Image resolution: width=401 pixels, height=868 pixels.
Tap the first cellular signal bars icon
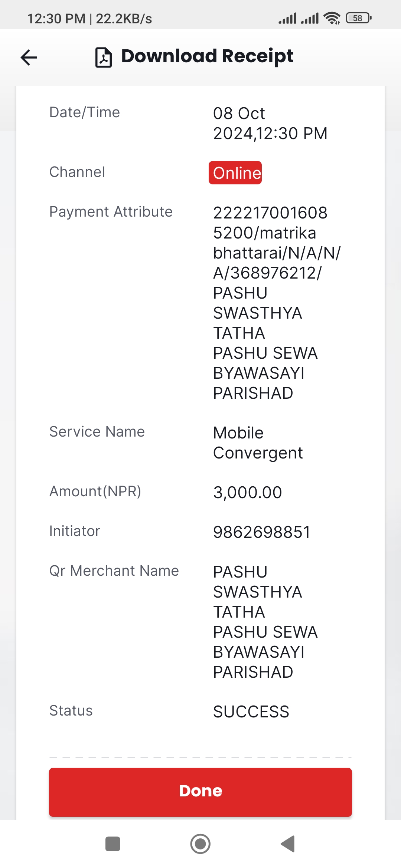tap(288, 18)
